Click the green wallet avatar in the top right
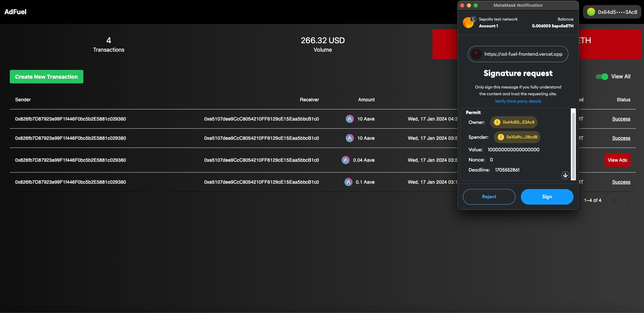Screen dimensions: 644x313 click(x=591, y=12)
